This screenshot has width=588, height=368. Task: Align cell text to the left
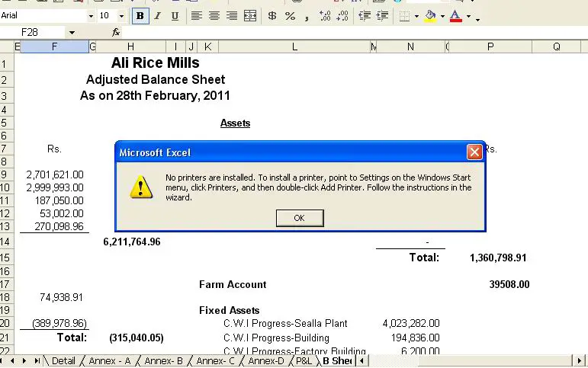197,16
